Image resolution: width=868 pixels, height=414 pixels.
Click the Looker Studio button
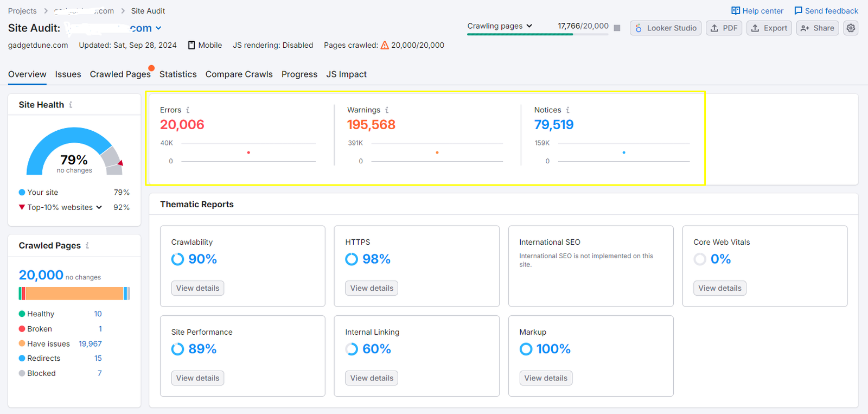[x=665, y=28]
